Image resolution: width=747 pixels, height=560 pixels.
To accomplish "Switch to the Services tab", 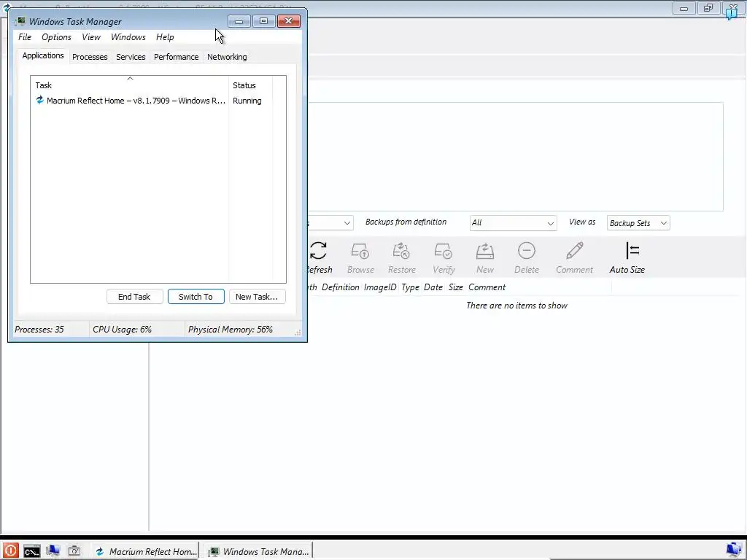I will click(131, 57).
